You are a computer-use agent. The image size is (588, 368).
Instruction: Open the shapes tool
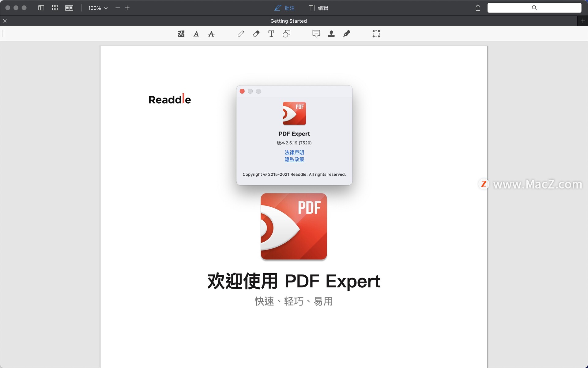[x=286, y=34]
